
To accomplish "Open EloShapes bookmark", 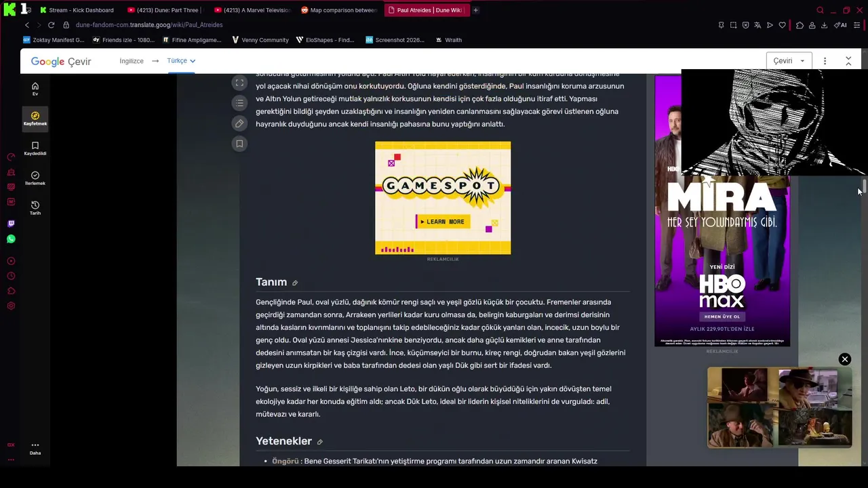I will pos(325,40).
